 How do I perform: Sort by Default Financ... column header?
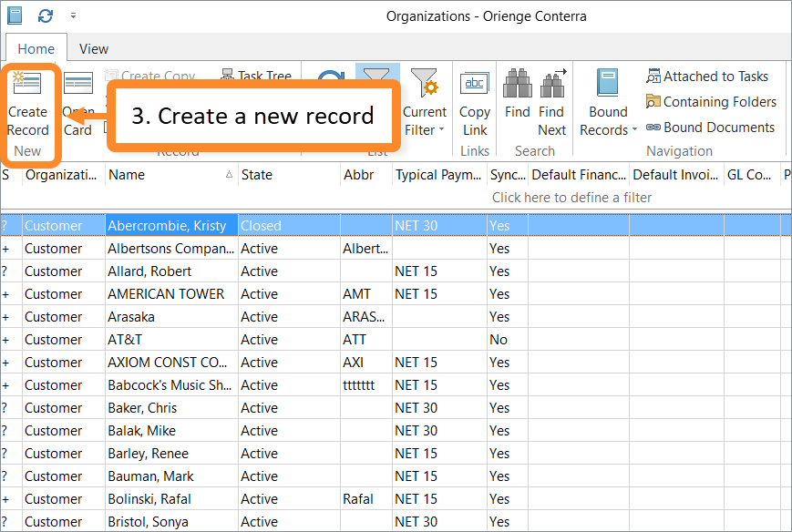tap(579, 175)
